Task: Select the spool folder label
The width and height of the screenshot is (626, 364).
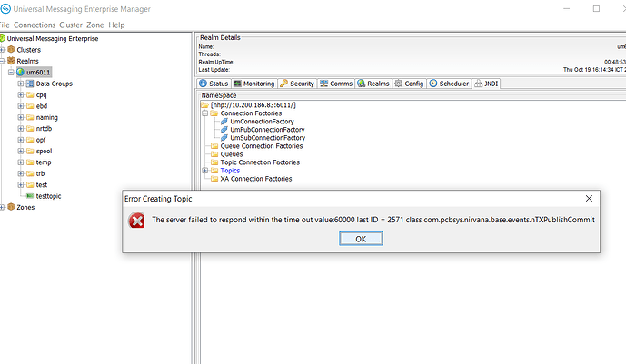Action: click(44, 151)
